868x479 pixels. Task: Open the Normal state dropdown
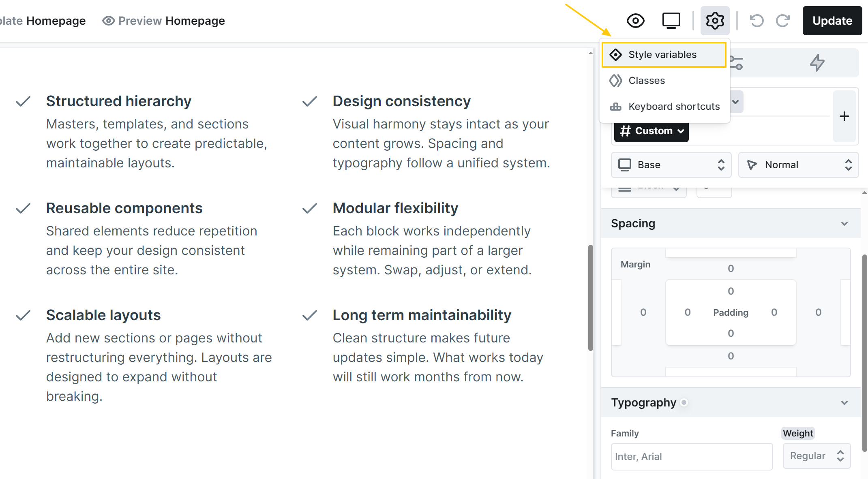coord(798,165)
